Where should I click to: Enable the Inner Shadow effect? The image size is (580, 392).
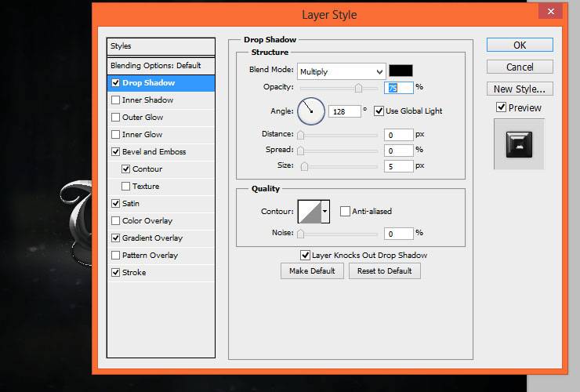pos(116,100)
